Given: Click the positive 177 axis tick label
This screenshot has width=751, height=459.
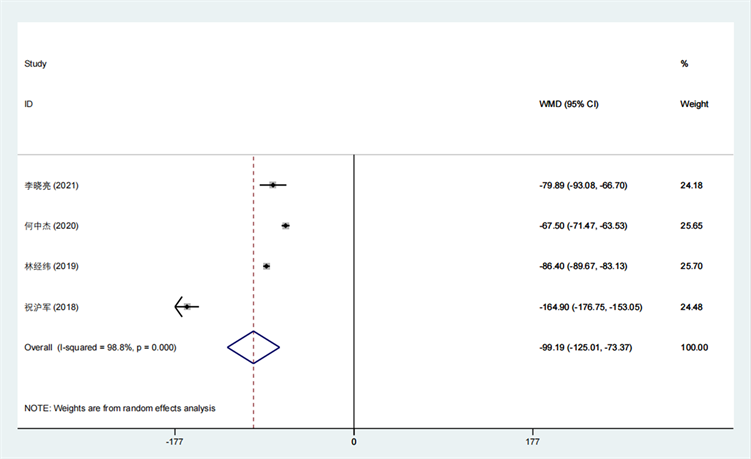Looking at the screenshot, I should pyautogui.click(x=532, y=441).
